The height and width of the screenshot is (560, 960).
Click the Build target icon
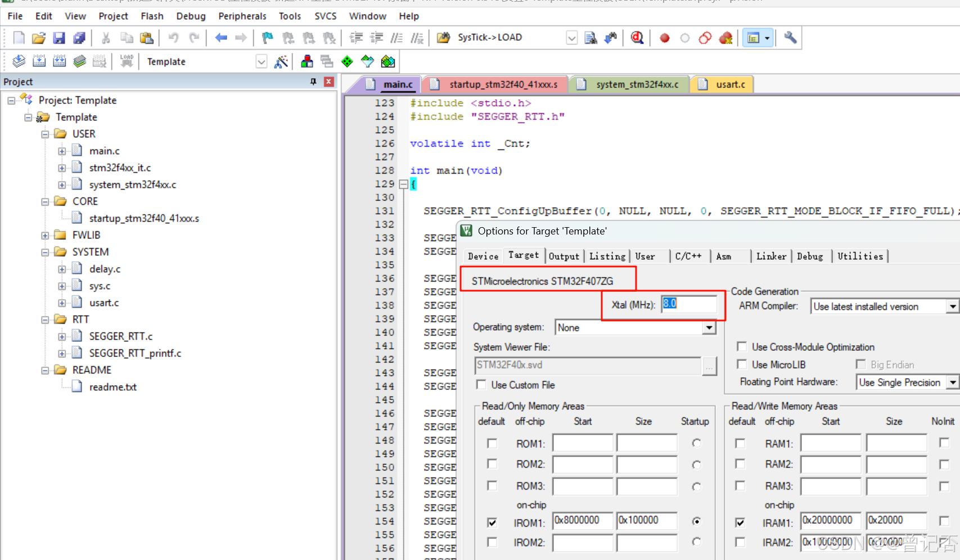click(39, 61)
